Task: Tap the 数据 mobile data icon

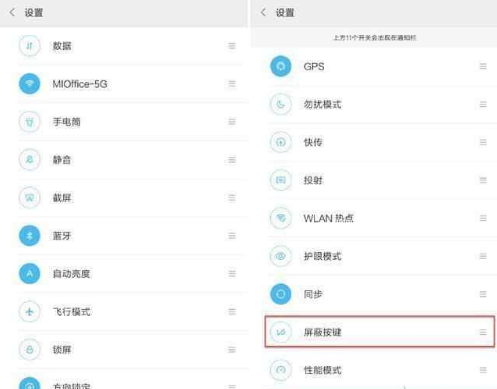Action: point(30,46)
